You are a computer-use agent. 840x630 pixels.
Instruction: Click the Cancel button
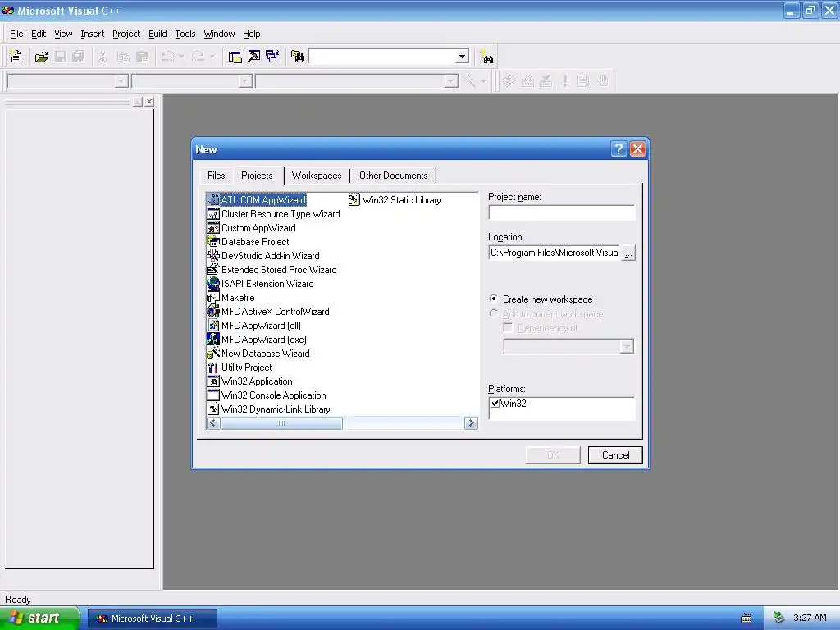pyautogui.click(x=615, y=454)
